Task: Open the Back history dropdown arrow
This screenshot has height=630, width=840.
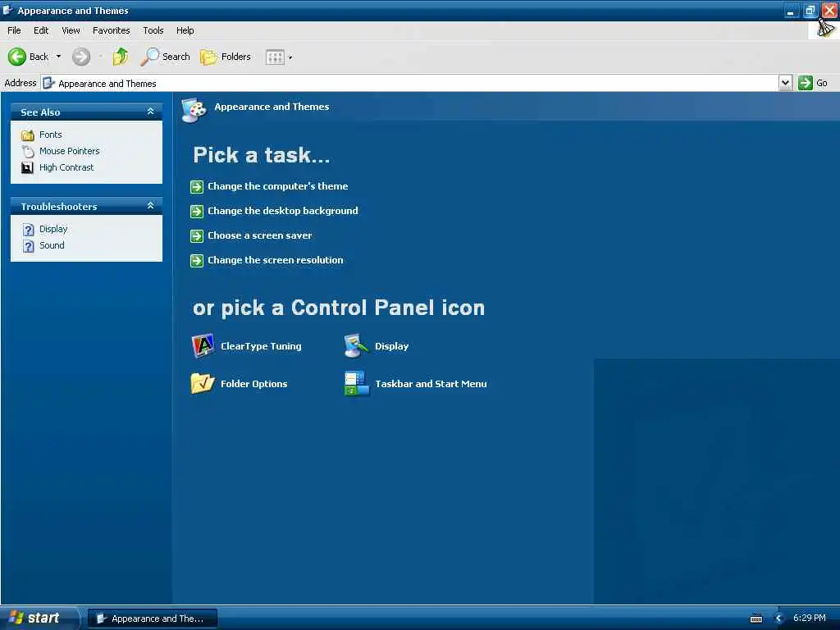Action: (58, 57)
